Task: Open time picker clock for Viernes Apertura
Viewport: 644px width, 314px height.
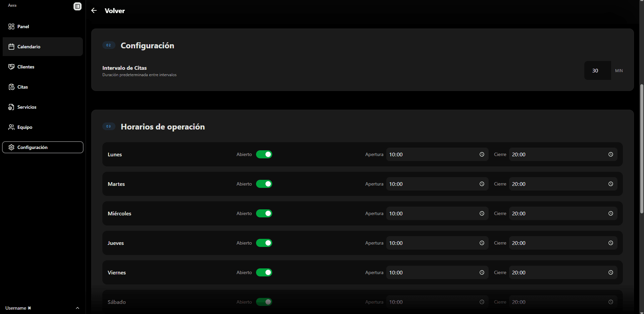Action: coord(482,272)
